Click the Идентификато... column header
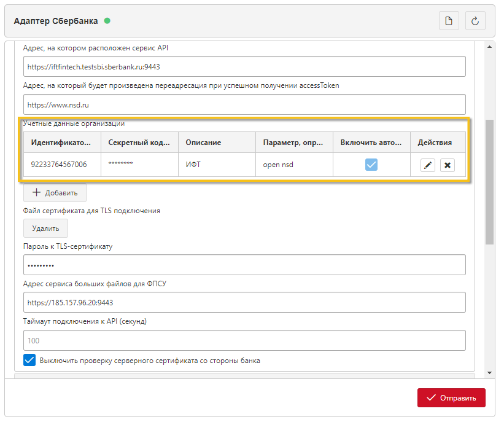 click(x=62, y=143)
